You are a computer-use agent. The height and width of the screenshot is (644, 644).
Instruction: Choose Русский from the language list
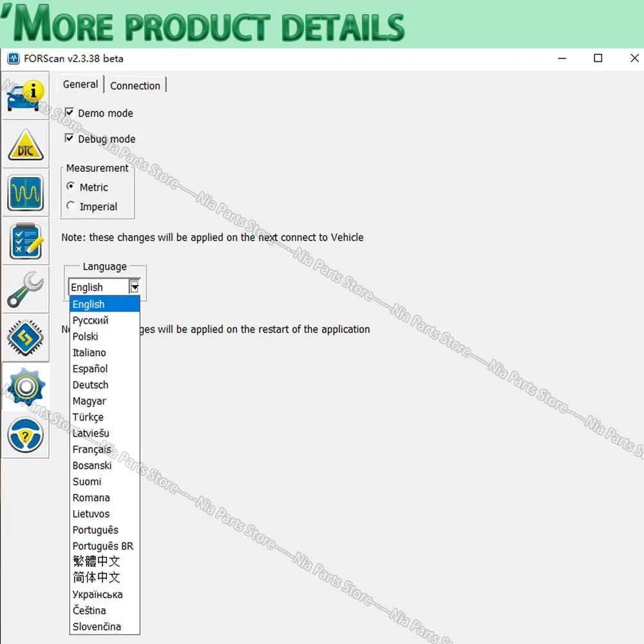[105, 320]
